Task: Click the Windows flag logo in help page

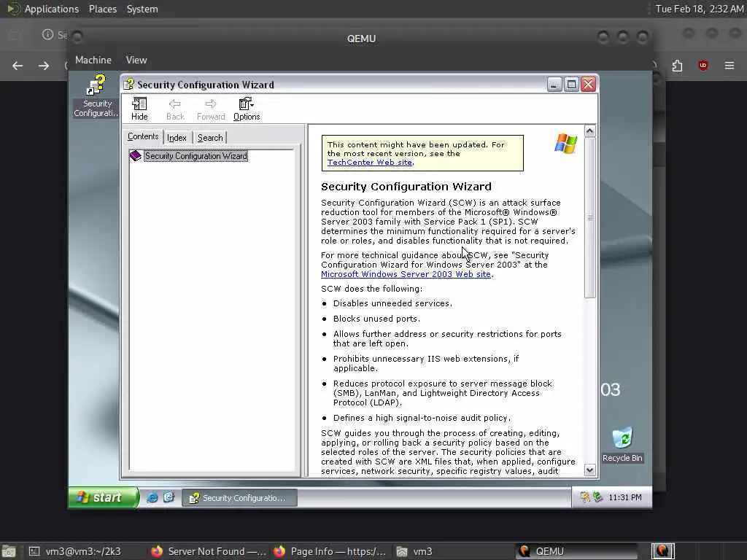Action: (565, 144)
